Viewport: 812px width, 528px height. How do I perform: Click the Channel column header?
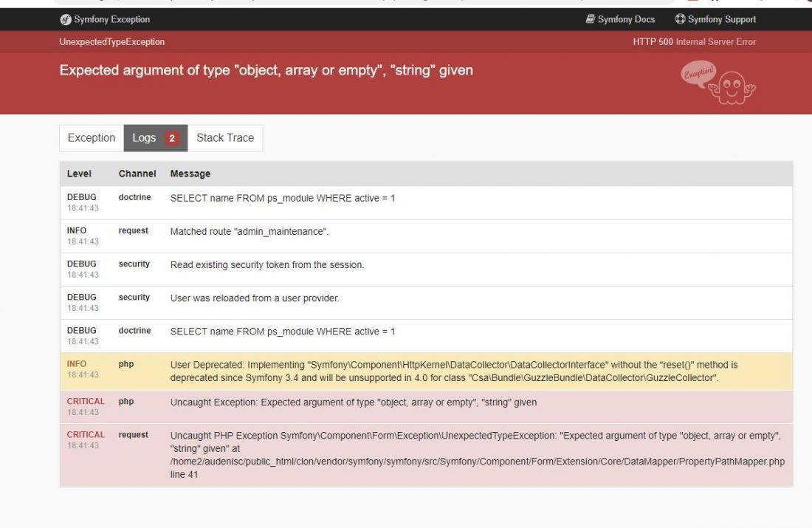[x=137, y=174]
